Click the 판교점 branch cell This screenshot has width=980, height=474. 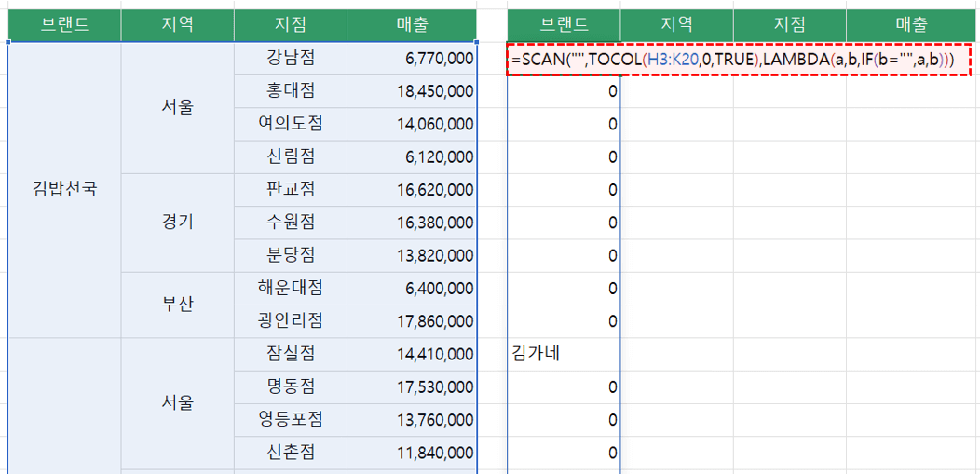point(290,189)
